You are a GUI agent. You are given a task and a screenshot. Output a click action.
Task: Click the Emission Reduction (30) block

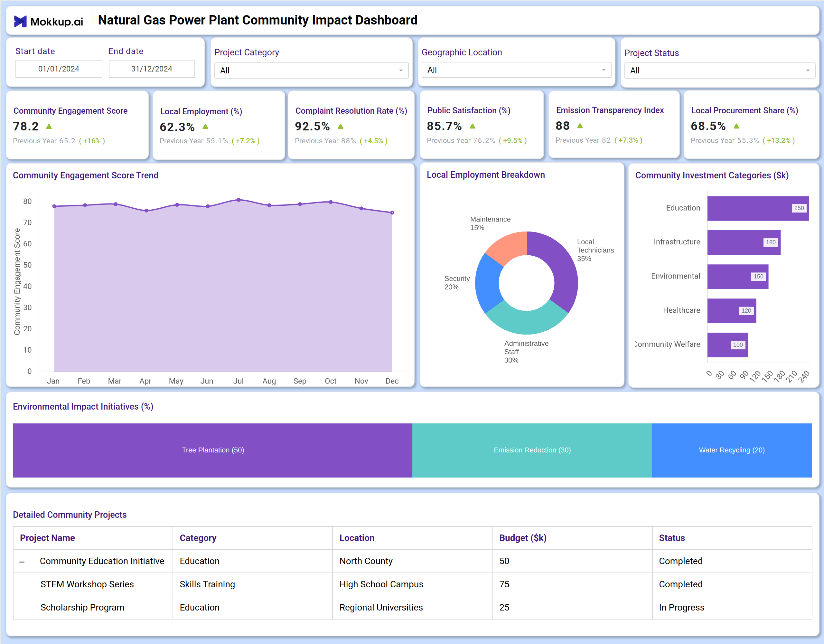click(x=532, y=450)
